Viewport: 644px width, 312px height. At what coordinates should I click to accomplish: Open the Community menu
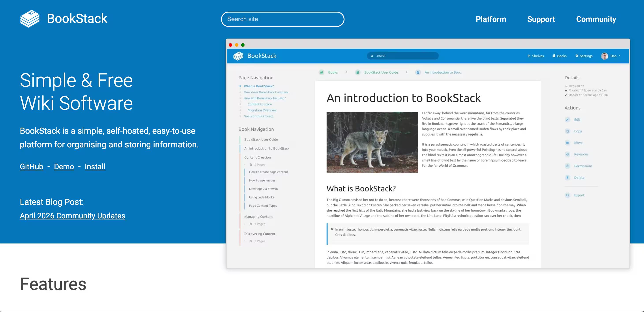596,19
